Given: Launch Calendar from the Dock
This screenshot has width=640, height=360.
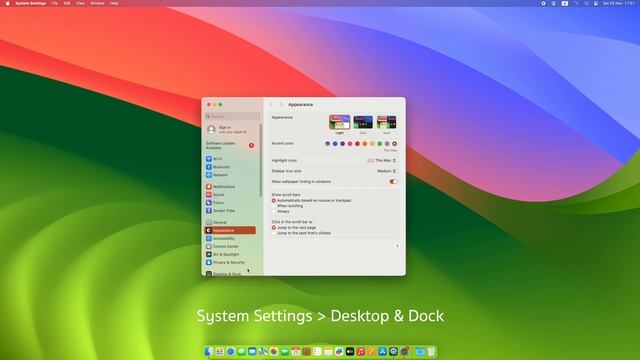Looking at the screenshot, I should pyautogui.click(x=296, y=351).
